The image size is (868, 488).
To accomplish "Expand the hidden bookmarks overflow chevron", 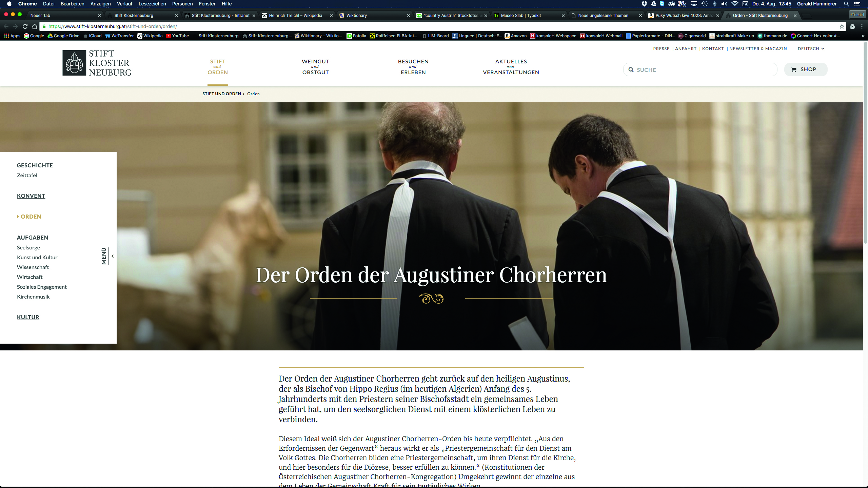I will click(863, 36).
